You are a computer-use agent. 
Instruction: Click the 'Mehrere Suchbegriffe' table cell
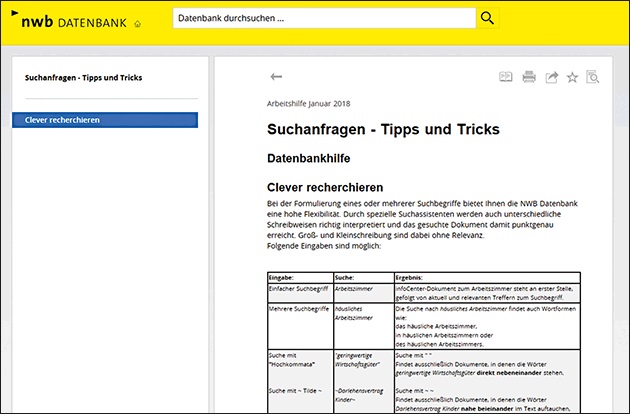[298, 312]
